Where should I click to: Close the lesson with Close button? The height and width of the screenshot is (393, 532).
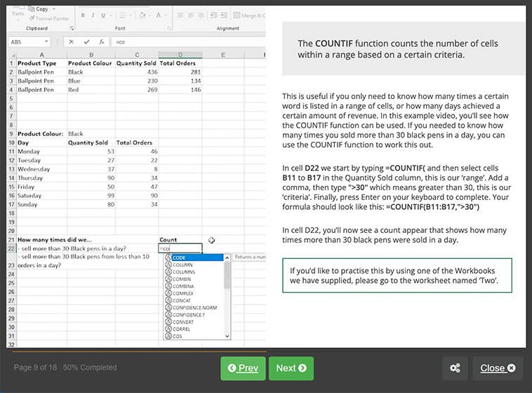coord(498,368)
